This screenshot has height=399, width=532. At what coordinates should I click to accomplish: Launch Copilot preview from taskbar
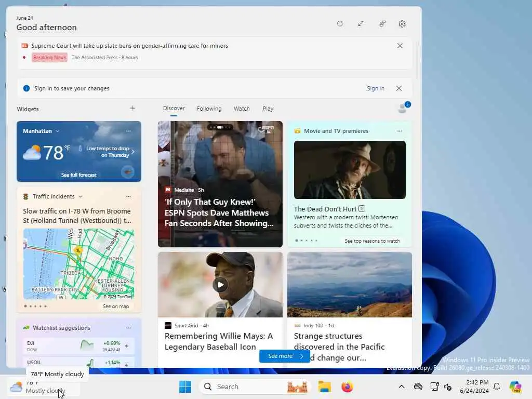[x=515, y=387]
